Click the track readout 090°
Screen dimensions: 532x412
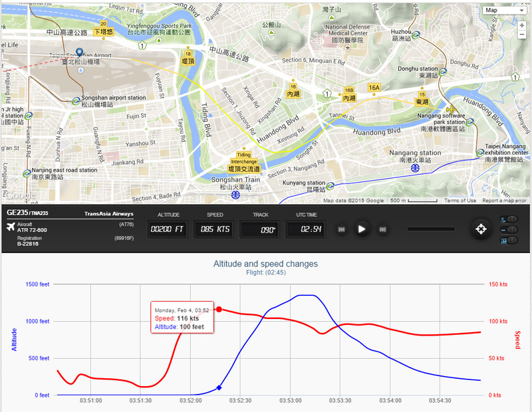260,229
